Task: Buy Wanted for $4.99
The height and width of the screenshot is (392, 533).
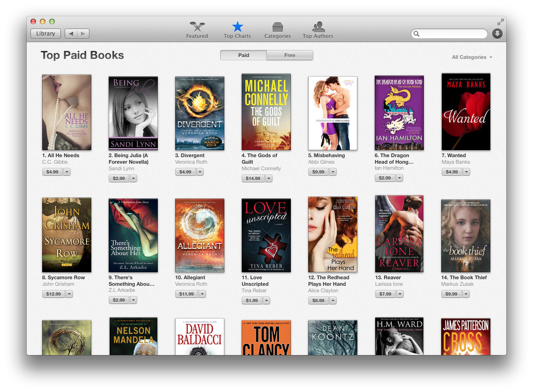Action: coord(452,172)
